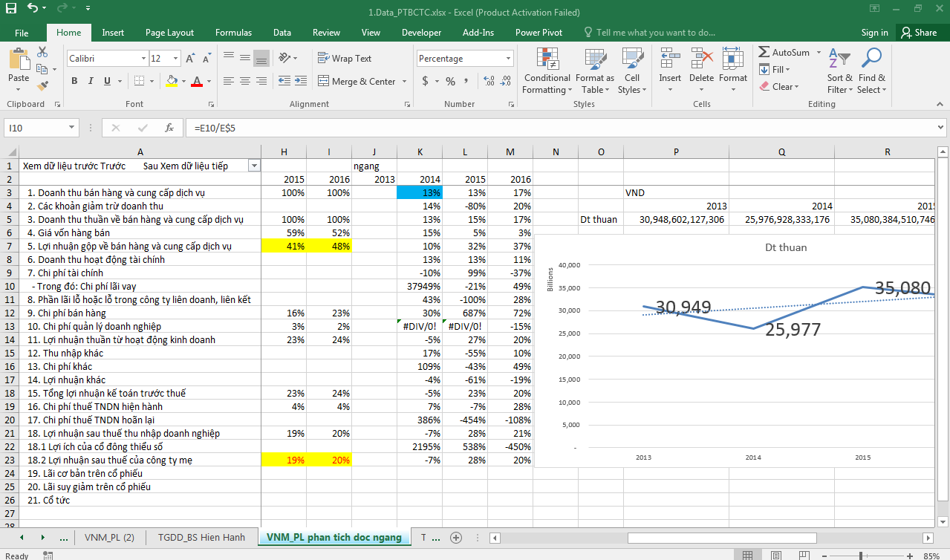Toggle Wrap Text
The height and width of the screenshot is (560, 950).
point(345,58)
